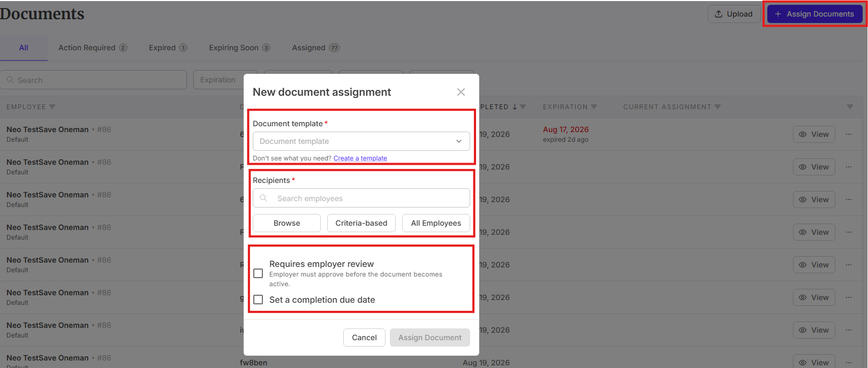The image size is (868, 368).
Task: Click the Browse recipients button
Action: point(286,223)
